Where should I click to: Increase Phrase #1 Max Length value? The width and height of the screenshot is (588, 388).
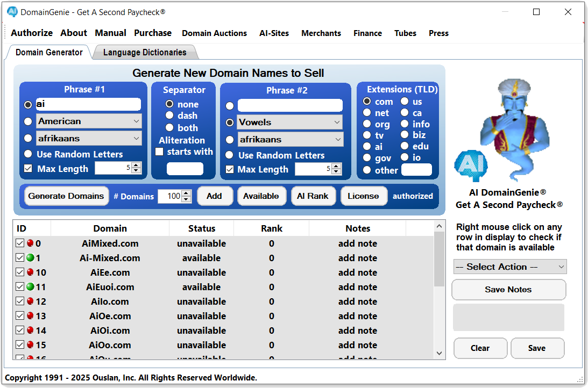(x=137, y=165)
